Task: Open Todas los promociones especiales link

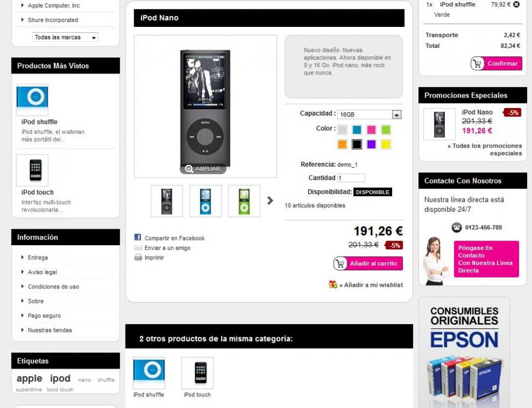Action: click(485, 150)
